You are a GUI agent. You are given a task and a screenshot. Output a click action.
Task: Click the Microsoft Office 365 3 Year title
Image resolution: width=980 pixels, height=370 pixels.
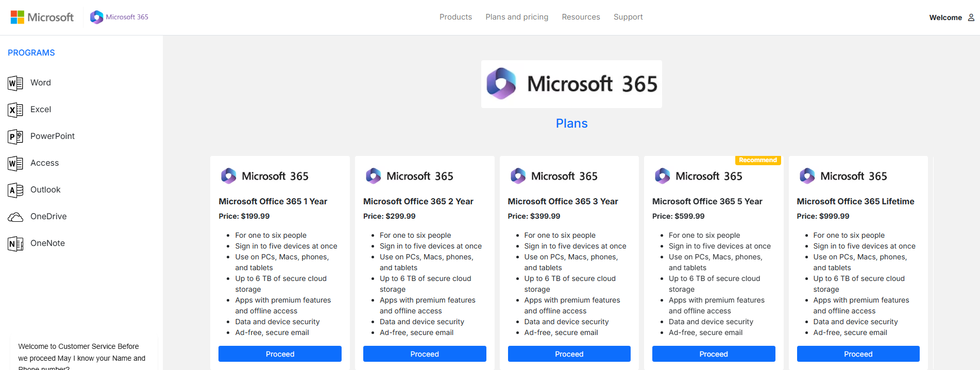[563, 202]
